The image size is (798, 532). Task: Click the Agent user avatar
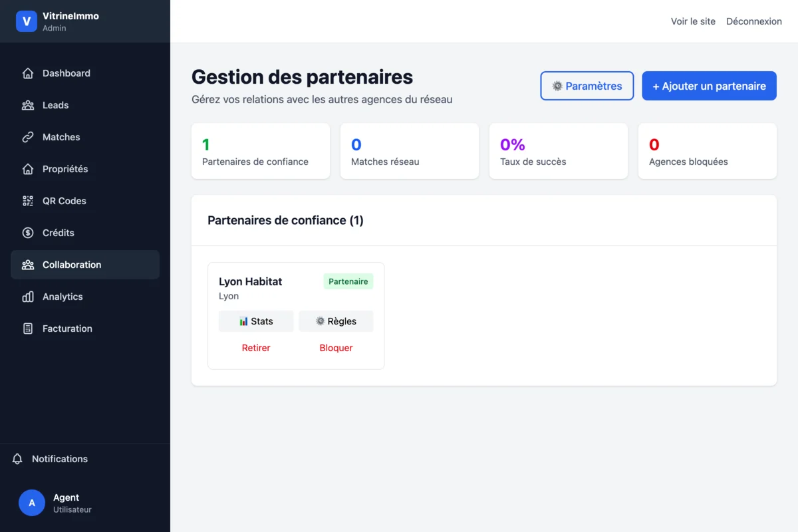(x=32, y=503)
